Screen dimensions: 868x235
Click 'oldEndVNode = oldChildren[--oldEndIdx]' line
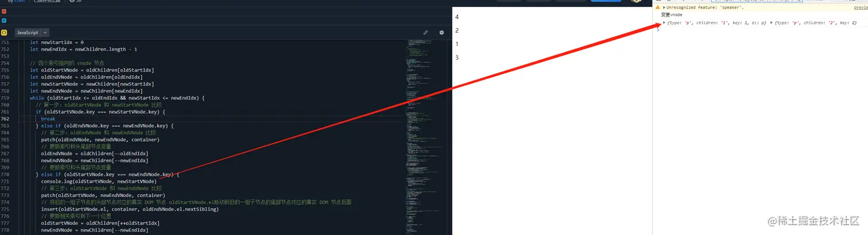click(x=95, y=154)
